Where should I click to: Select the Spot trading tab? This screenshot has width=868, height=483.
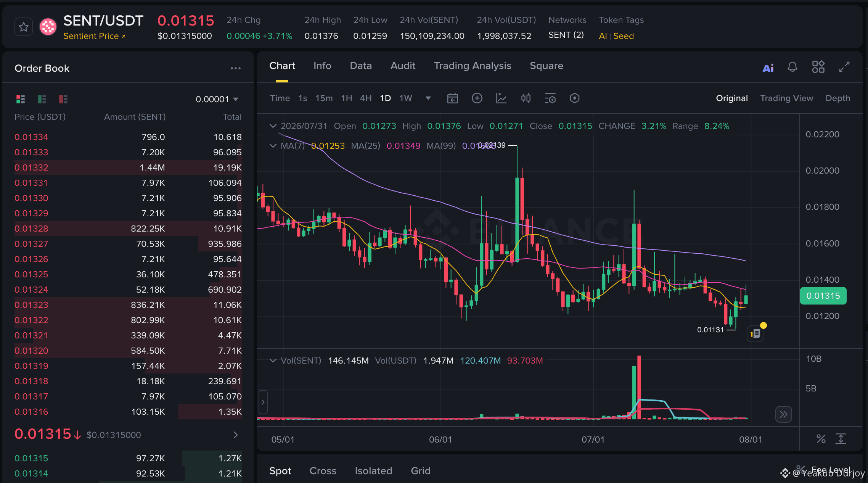pyautogui.click(x=280, y=471)
